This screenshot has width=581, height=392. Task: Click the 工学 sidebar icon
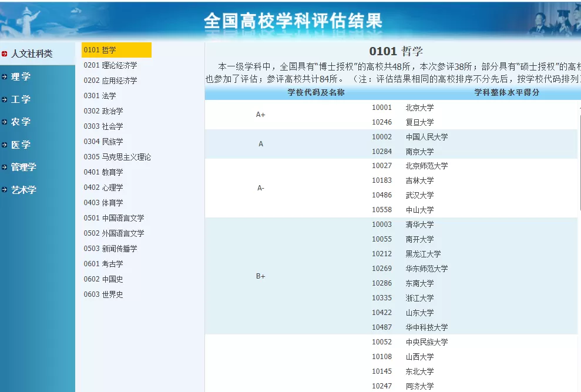[5, 99]
